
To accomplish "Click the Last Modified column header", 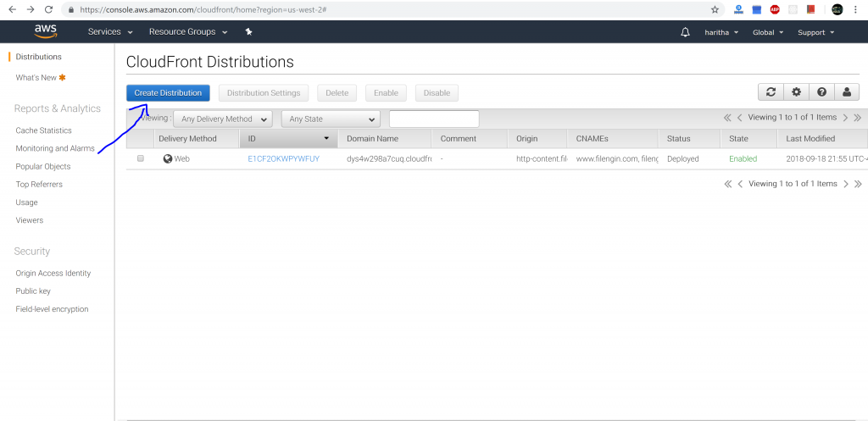I will click(x=822, y=138).
